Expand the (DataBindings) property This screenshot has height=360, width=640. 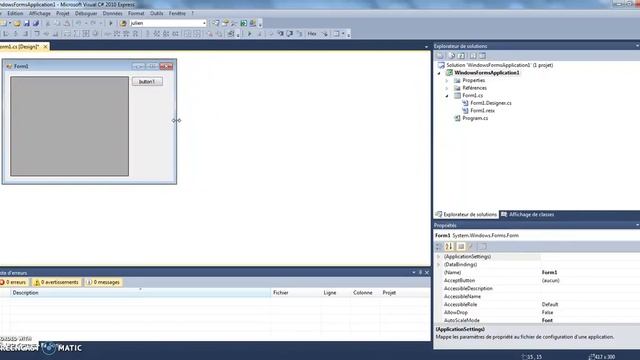pos(439,265)
